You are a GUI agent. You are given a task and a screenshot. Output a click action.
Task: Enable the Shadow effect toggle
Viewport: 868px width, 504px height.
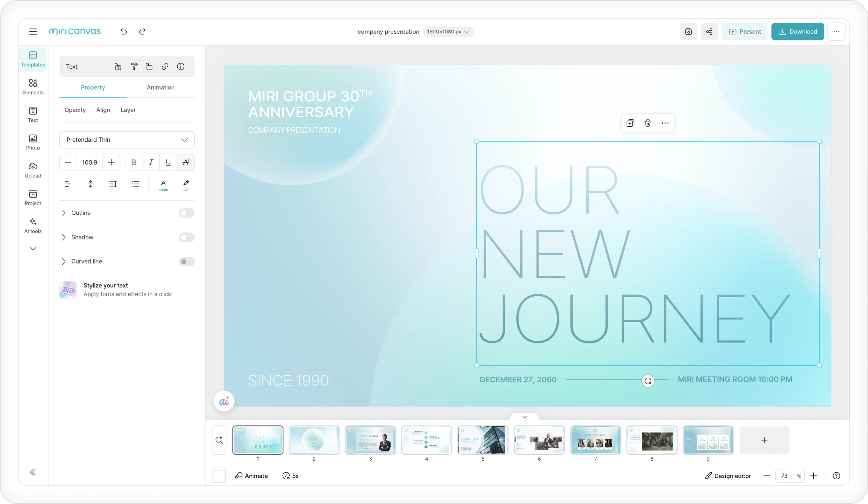click(x=186, y=237)
